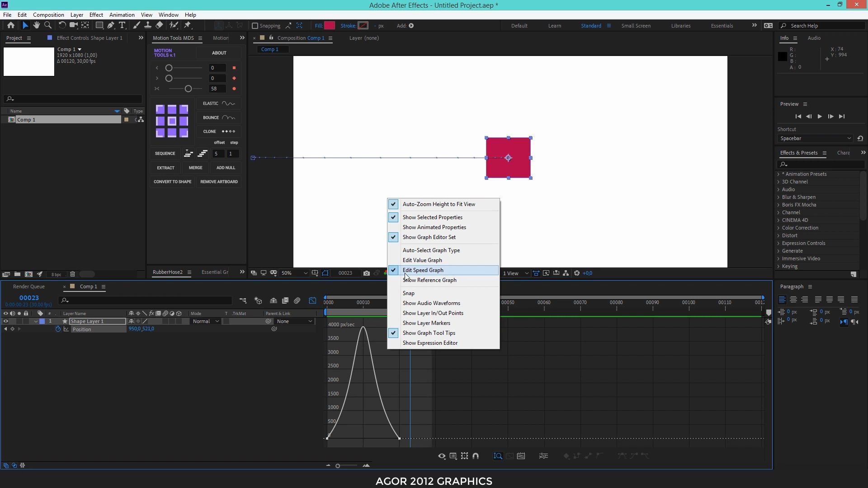Hide Shape Layer 1 with its eye toggle
This screenshot has height=488, width=868.
[x=5, y=321]
